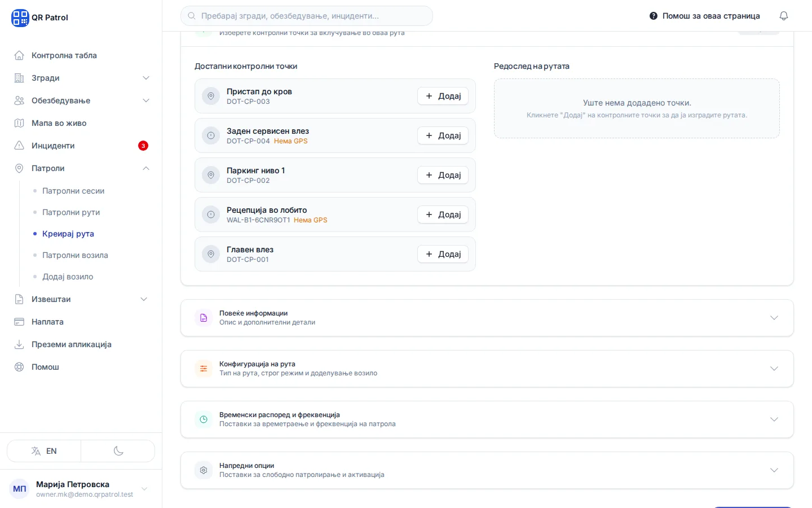The height and width of the screenshot is (508, 812).
Task: Click the help question mark icon
Action: pos(654,16)
